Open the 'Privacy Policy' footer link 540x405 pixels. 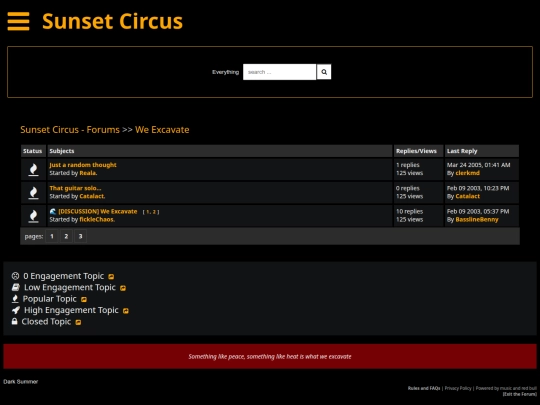point(458,388)
